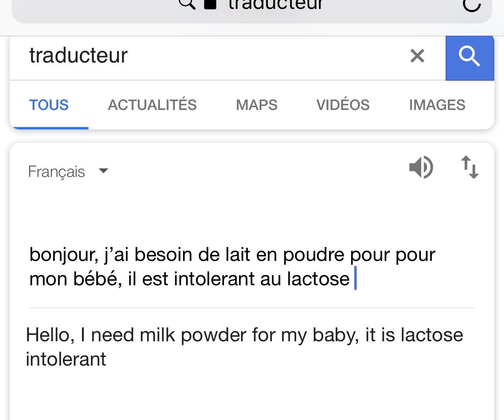This screenshot has height=420, width=504.
Task: Open the Français source language selector
Action: coord(57,172)
